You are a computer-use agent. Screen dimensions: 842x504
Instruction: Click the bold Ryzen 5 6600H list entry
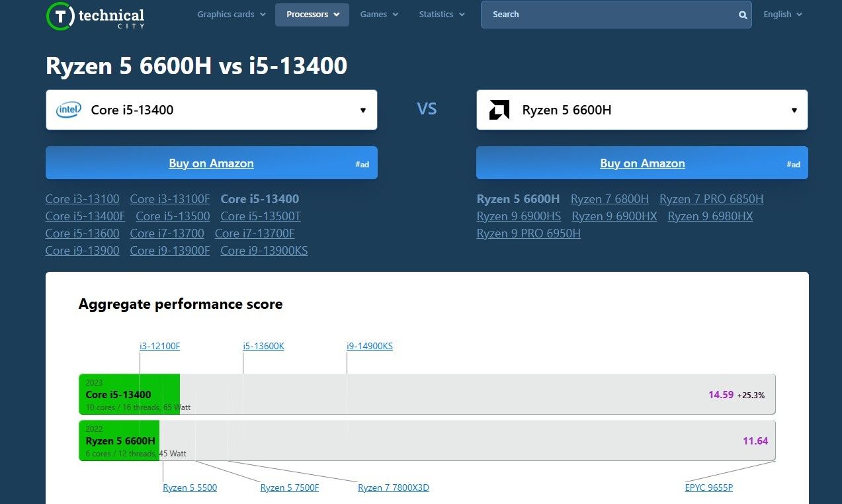point(519,199)
